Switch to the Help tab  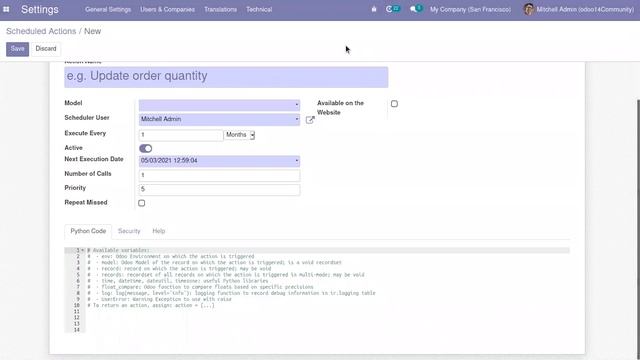pos(159,231)
